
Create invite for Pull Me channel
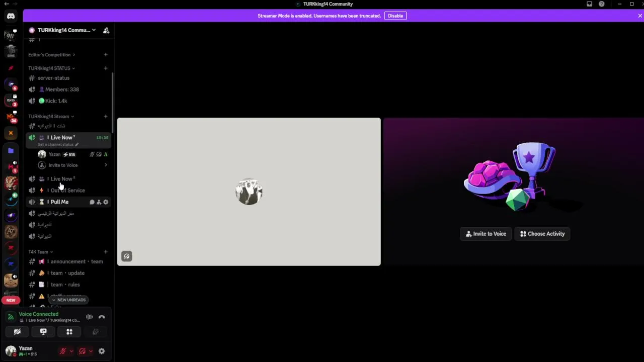[x=99, y=202]
